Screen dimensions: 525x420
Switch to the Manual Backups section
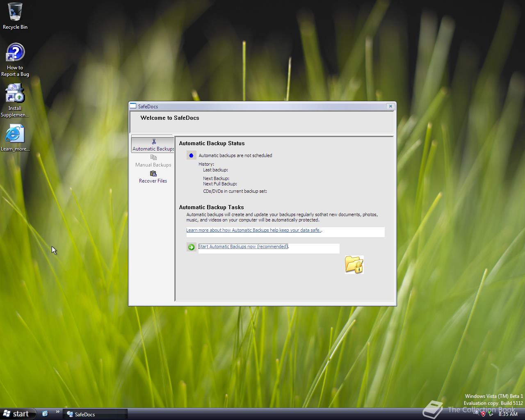[153, 161]
